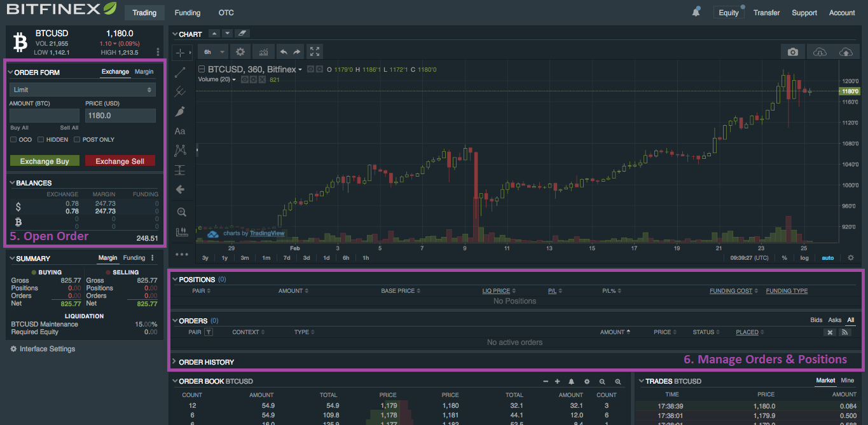
Task: Open chart axis settings gear at bottom right
Action: click(851, 258)
